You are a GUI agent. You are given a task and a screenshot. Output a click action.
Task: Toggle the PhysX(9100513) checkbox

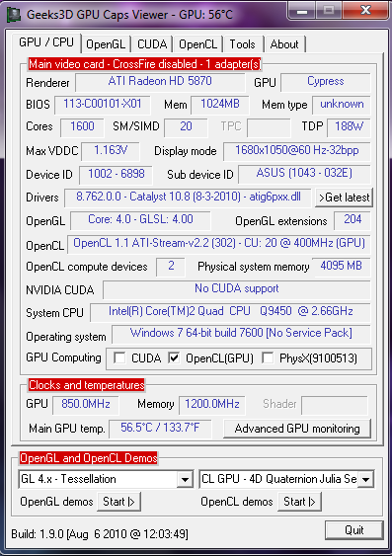(x=268, y=358)
